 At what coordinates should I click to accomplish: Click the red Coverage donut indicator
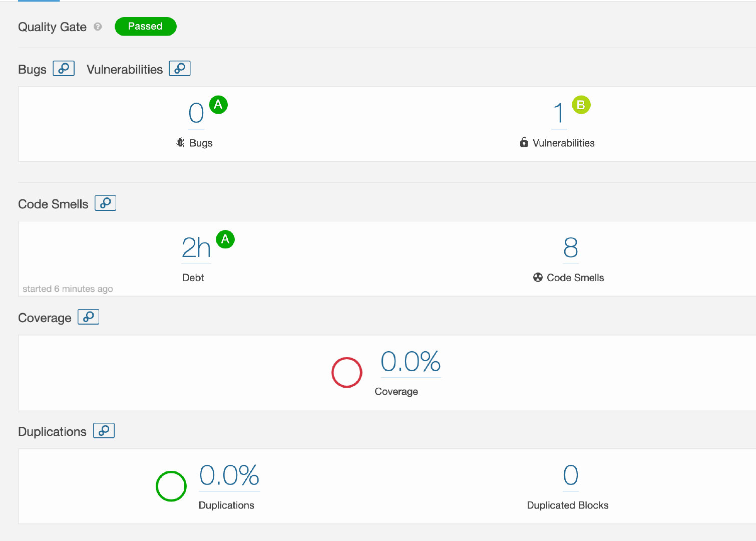pyautogui.click(x=347, y=373)
